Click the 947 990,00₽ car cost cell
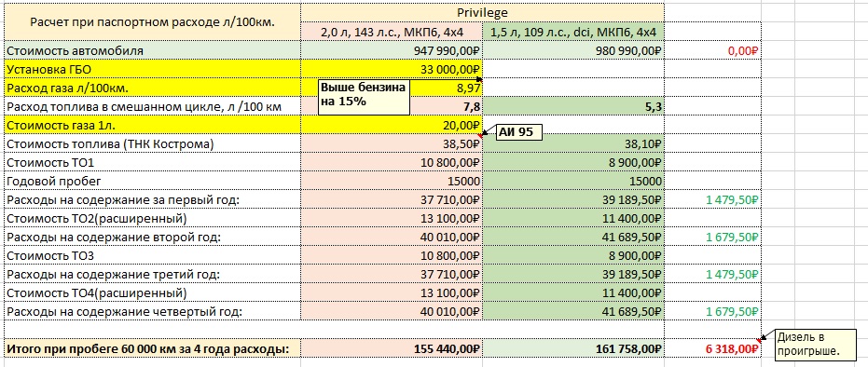The width and height of the screenshot is (868, 367). 392,51
